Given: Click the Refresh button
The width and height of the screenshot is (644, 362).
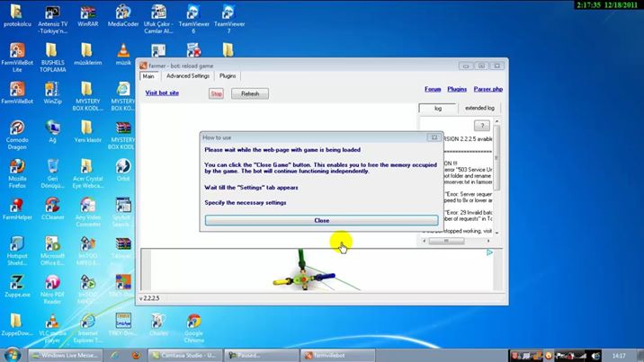Looking at the screenshot, I should [x=250, y=93].
